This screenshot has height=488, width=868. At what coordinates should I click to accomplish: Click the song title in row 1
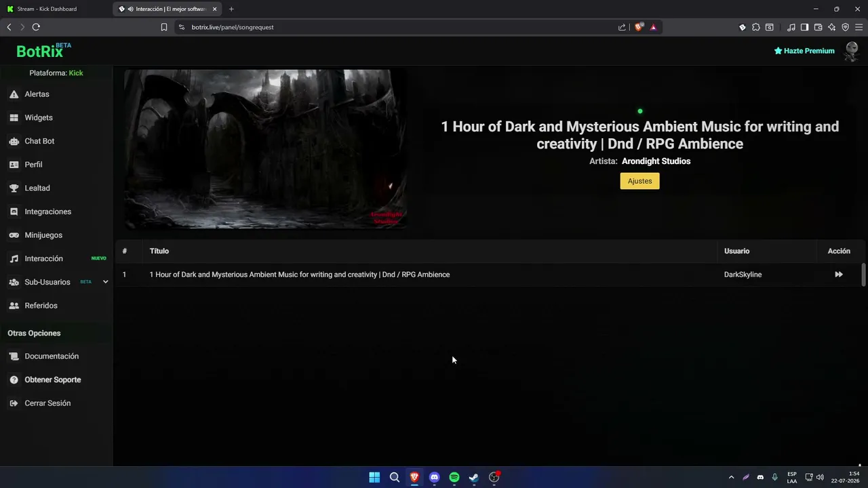(300, 274)
